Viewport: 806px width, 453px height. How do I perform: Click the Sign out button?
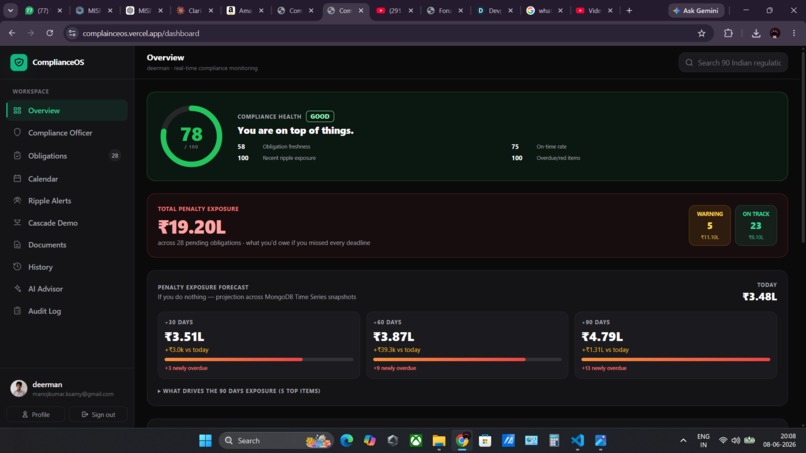(x=98, y=414)
